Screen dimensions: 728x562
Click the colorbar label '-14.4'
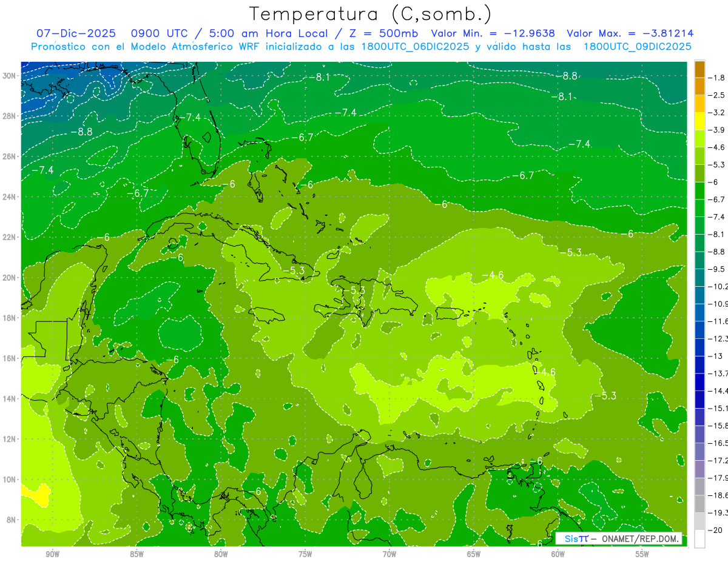pyautogui.click(x=718, y=390)
